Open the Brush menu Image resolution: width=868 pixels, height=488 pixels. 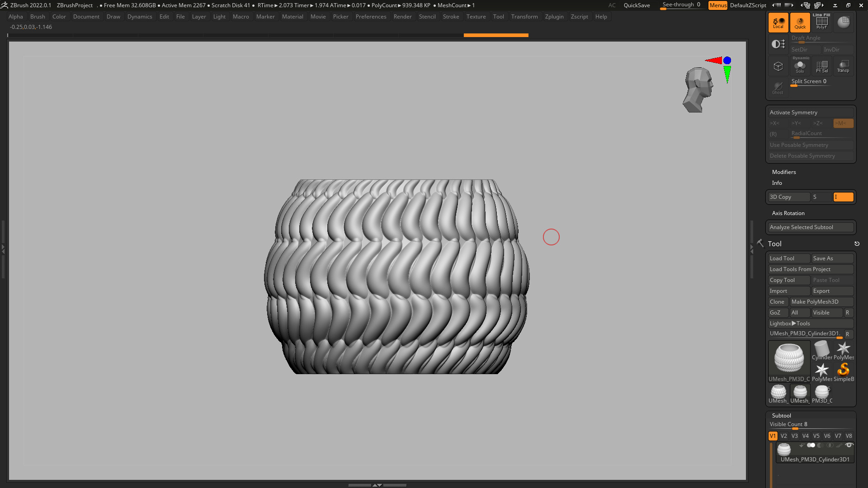(38, 17)
